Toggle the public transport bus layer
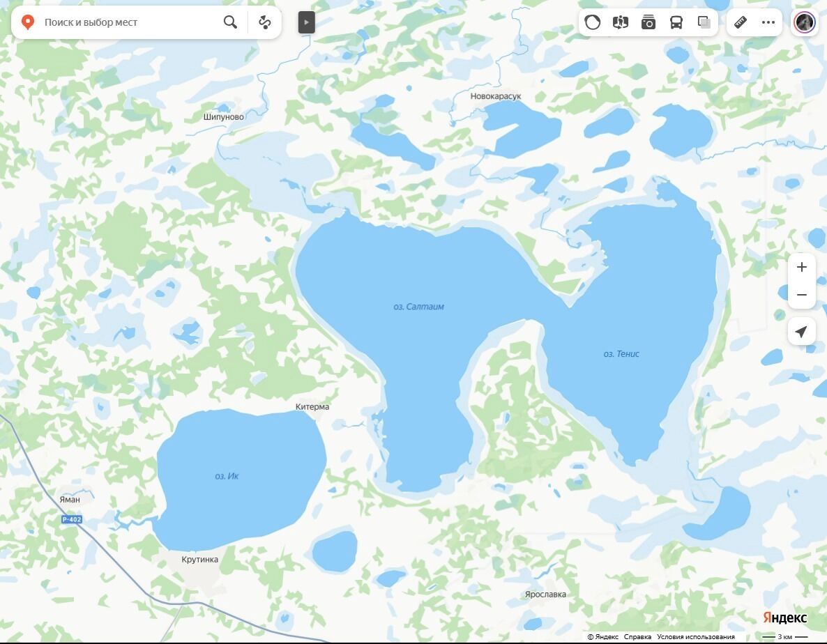Screen dimensions: 827x644 click(x=676, y=22)
